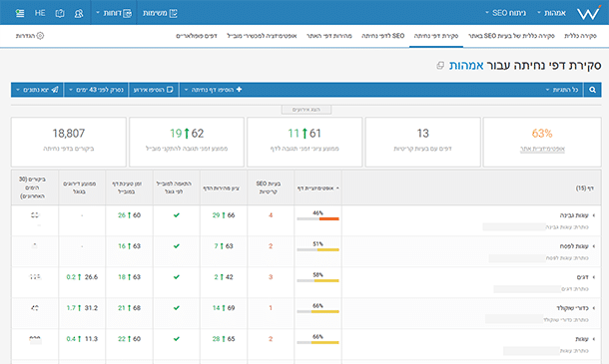Click the 13 critical pages card
The height and width of the screenshot is (364, 609).
[422, 142]
